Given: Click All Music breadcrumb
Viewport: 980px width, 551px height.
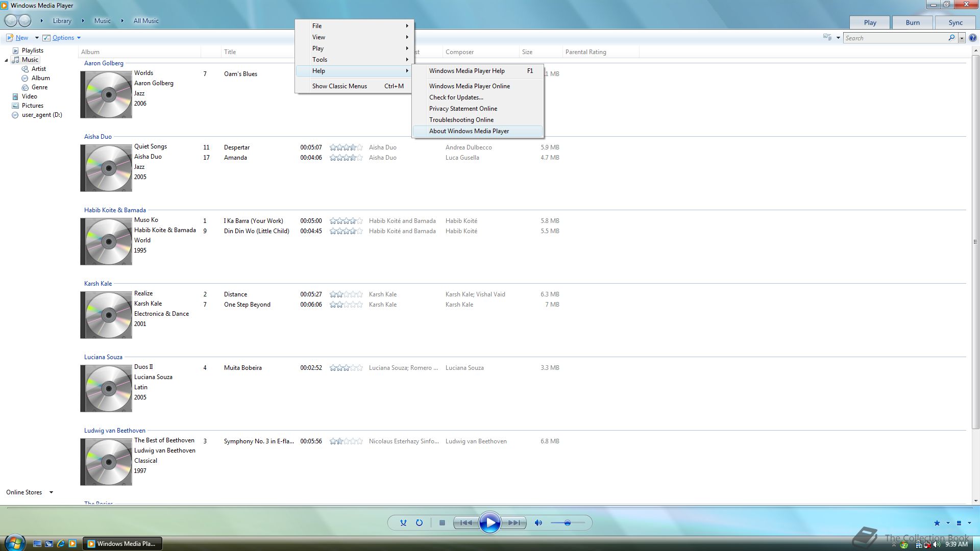Looking at the screenshot, I should (x=146, y=21).
